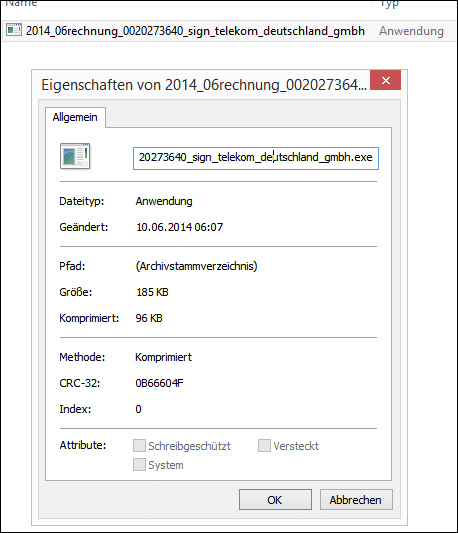Click the Pfad value Archivstammverzeichnis
Screen dimensions: 458x533
point(197,266)
